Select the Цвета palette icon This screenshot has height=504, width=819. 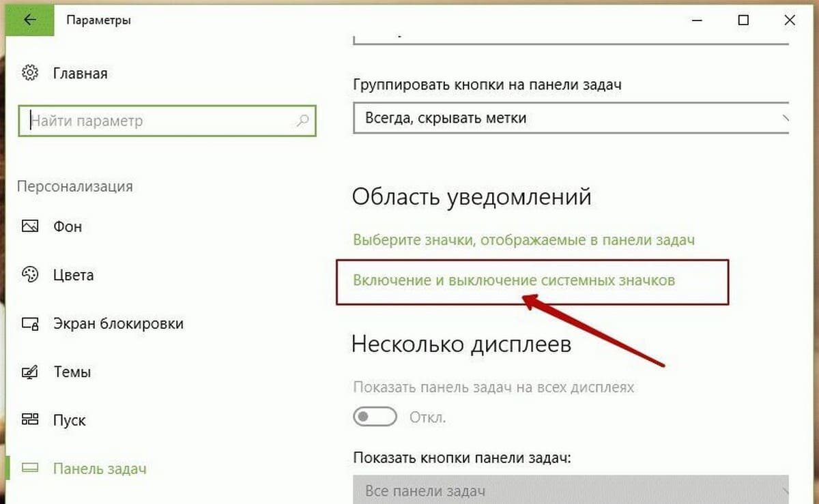click(x=29, y=275)
